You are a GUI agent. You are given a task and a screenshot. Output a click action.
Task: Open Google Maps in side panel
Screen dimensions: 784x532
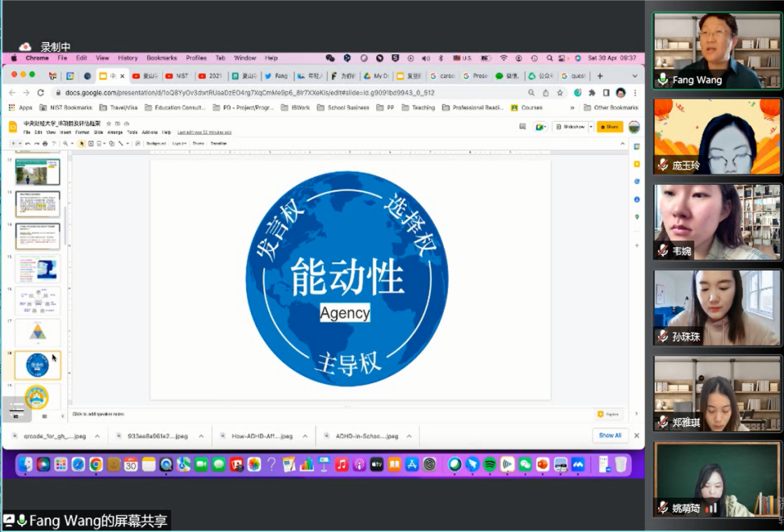pos(636,216)
